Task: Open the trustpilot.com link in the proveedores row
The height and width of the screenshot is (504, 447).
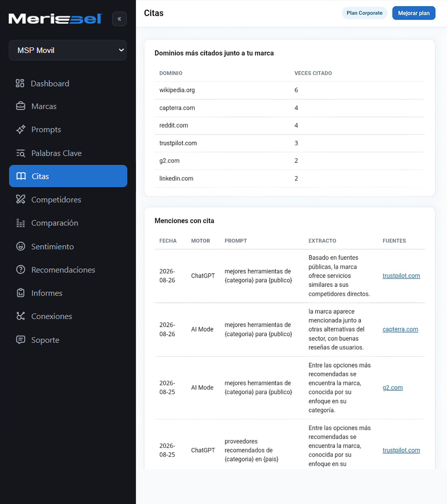Action: pos(401,450)
